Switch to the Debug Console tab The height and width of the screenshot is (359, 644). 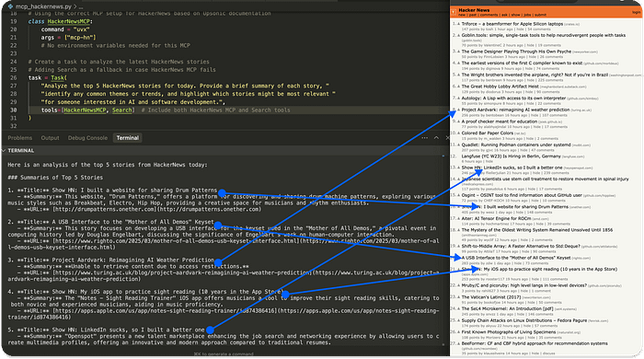click(x=87, y=137)
